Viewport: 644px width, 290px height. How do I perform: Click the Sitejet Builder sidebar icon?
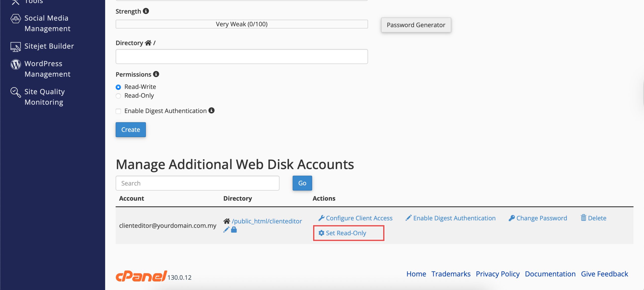coord(15,47)
